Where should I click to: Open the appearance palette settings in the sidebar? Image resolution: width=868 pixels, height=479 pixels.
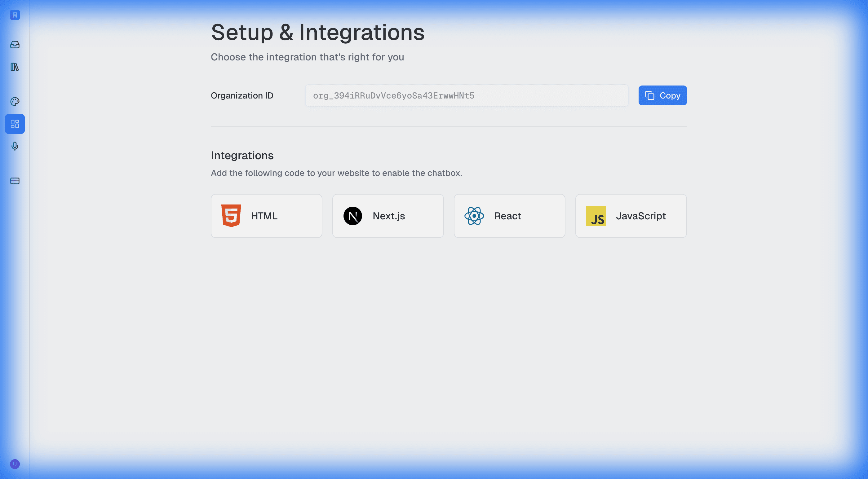coord(15,101)
